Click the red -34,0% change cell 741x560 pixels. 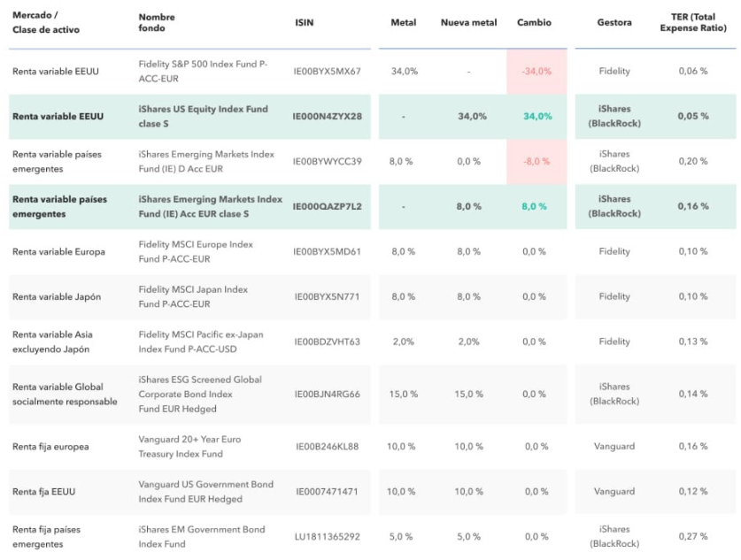[536, 72]
